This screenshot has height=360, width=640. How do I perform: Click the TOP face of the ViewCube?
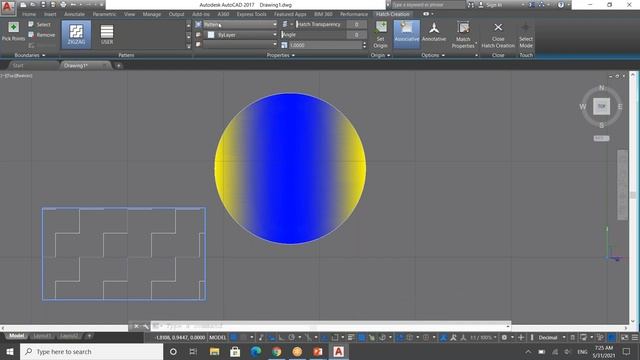tap(601, 106)
